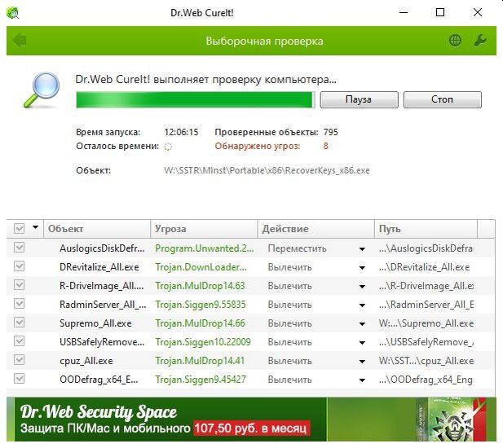The width and height of the screenshot is (503, 448).
Task: Maximize the Dr.Web CureIt window
Action: (x=440, y=13)
